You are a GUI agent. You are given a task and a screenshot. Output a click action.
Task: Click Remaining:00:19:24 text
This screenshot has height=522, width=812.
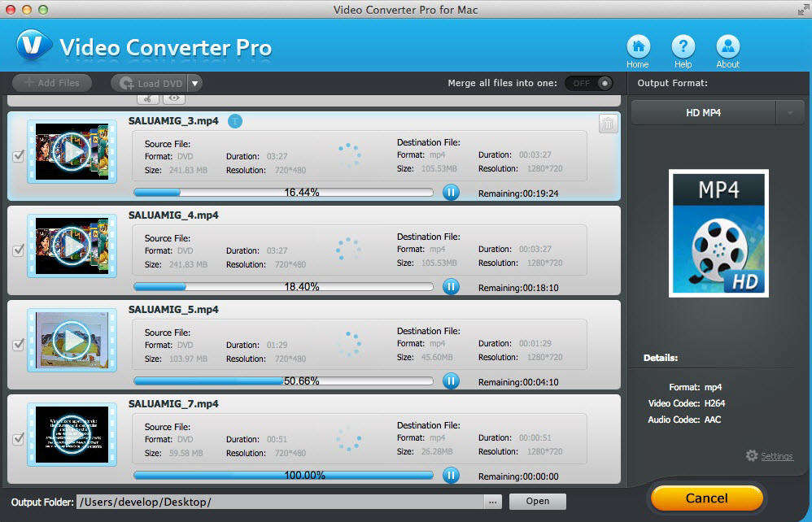518,194
